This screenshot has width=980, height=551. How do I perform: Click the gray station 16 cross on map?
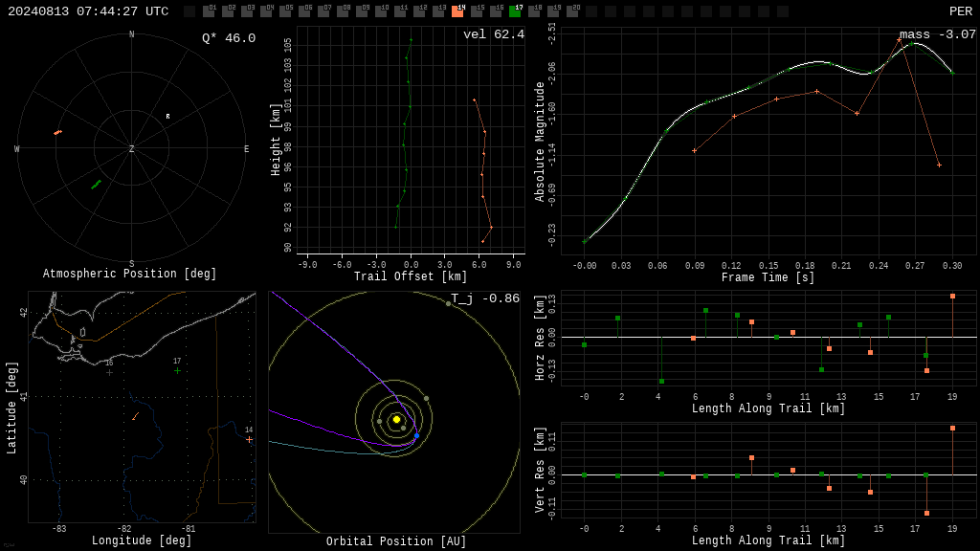[x=109, y=373]
